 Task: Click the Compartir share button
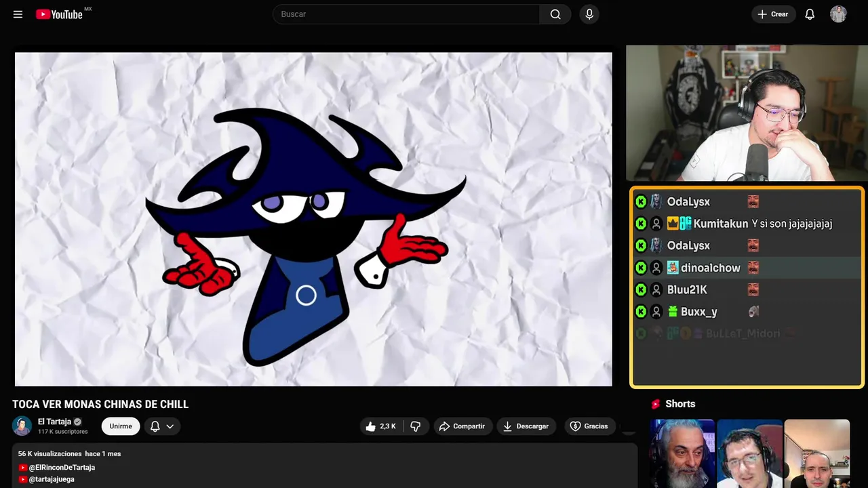(x=462, y=426)
